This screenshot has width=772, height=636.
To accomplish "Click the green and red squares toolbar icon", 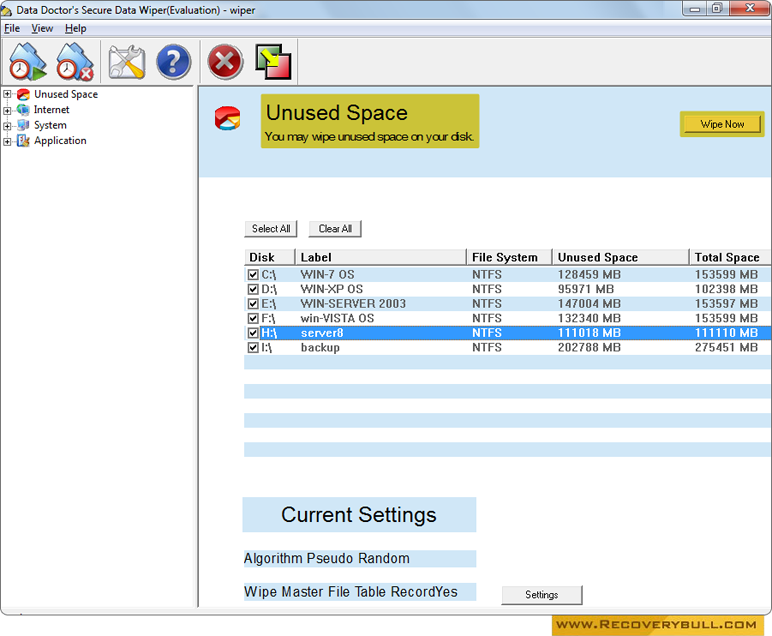I will (x=274, y=62).
